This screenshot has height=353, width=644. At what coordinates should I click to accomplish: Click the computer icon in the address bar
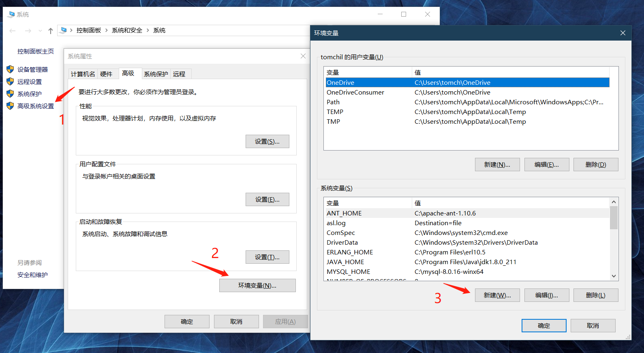coord(64,30)
